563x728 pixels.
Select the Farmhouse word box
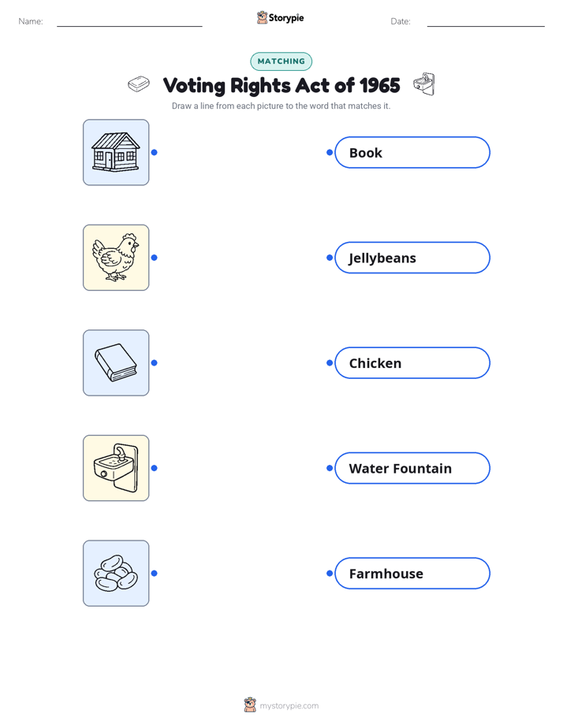412,574
